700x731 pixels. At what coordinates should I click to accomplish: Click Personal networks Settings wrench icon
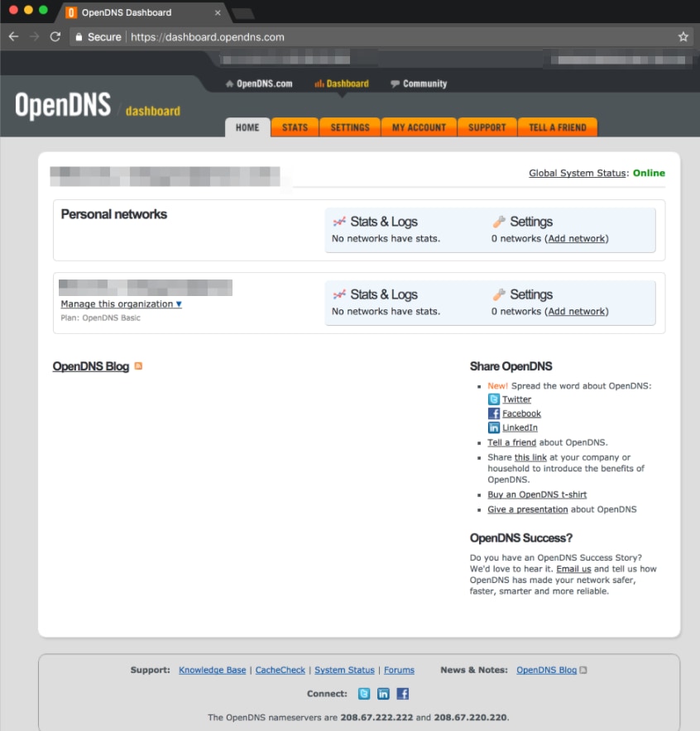coord(499,222)
